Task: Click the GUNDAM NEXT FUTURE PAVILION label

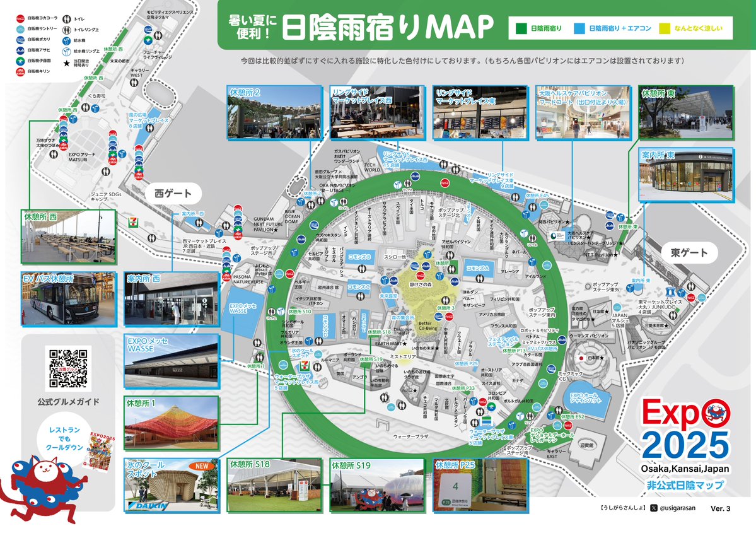Action: tap(267, 224)
